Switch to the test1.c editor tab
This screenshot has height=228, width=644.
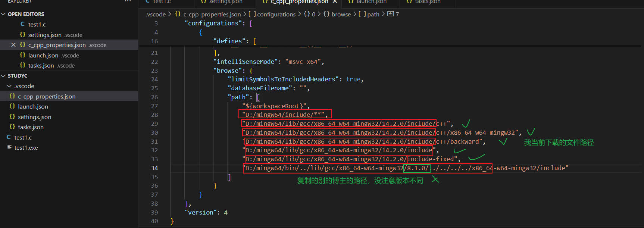166,2
